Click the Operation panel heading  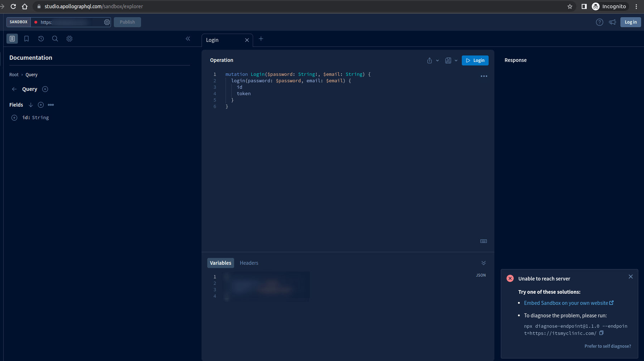point(222,60)
